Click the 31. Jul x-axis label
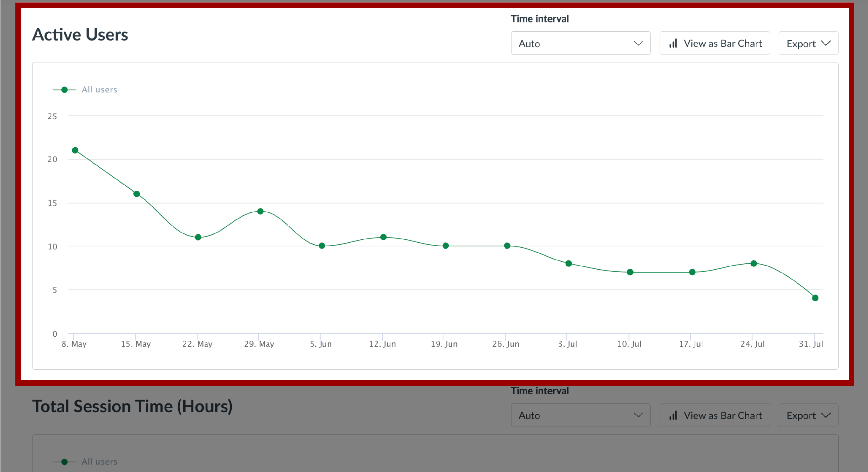 [x=811, y=344]
